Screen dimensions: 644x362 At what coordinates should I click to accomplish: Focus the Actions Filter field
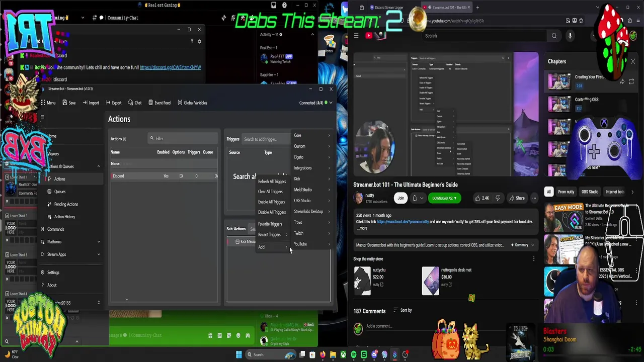pyautogui.click(x=183, y=138)
